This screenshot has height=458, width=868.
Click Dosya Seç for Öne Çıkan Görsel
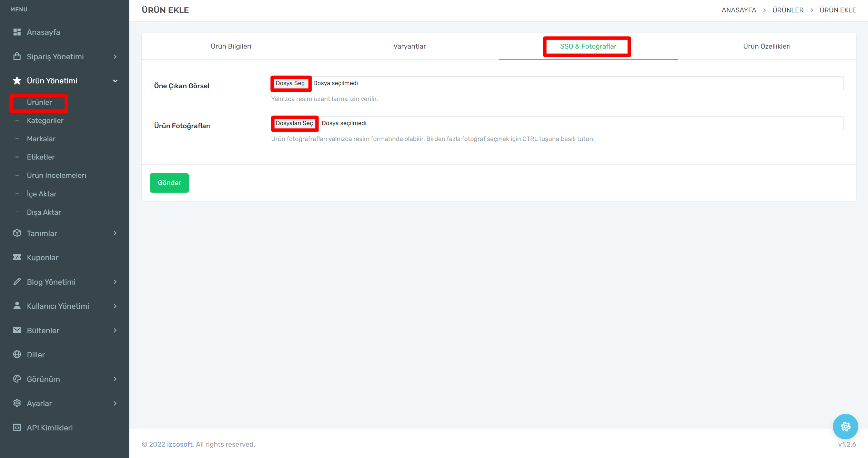point(290,83)
